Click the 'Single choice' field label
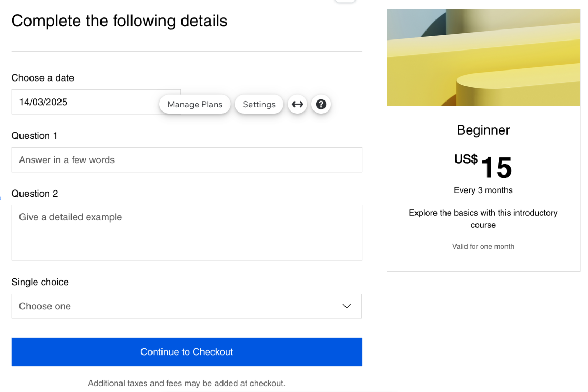This screenshot has height=392, width=588. pos(40,282)
